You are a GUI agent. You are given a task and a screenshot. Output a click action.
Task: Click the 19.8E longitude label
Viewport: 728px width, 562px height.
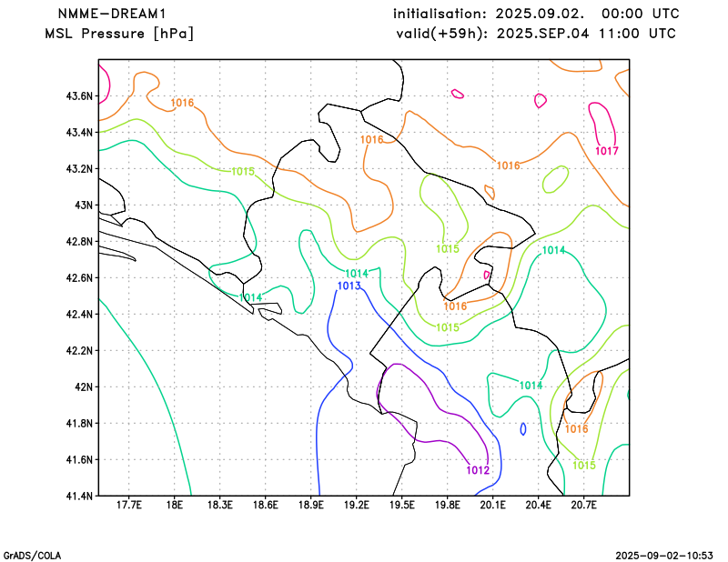448,505
